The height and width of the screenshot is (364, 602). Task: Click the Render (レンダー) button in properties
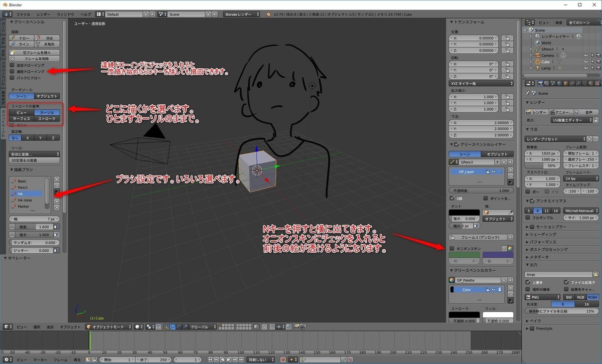coord(536,112)
